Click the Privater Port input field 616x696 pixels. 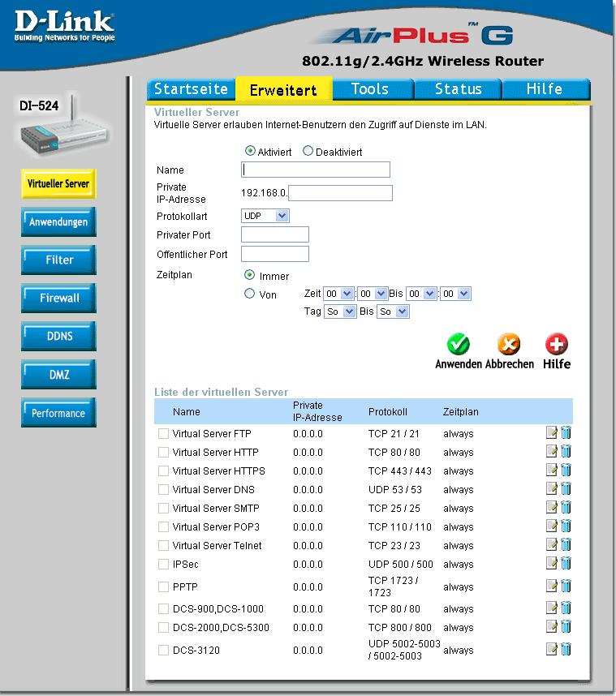point(275,234)
